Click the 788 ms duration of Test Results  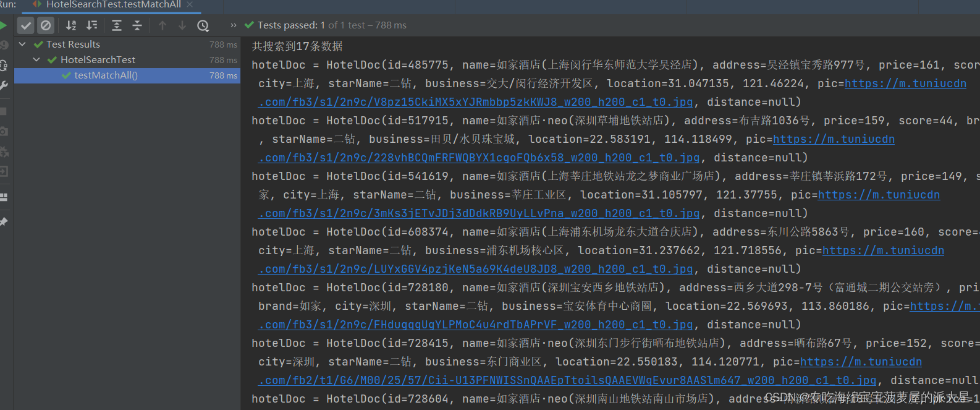point(223,45)
